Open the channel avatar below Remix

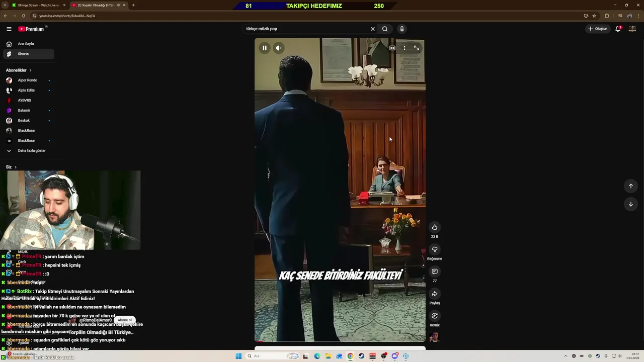pos(434,336)
